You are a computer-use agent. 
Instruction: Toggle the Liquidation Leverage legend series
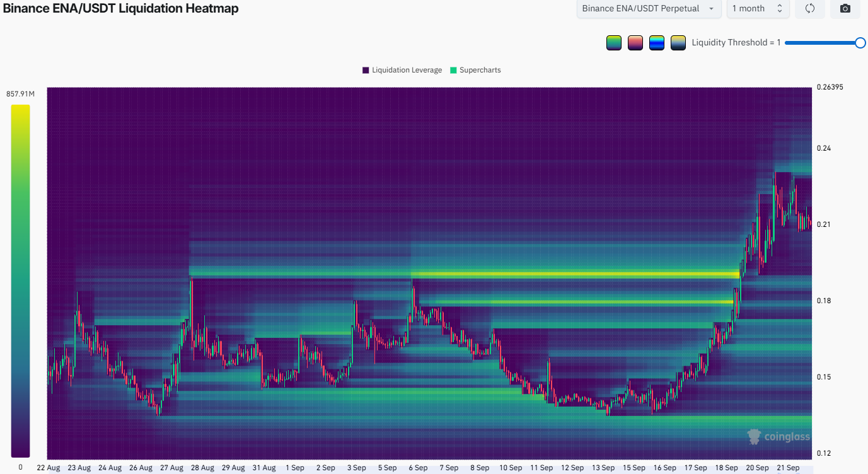402,70
